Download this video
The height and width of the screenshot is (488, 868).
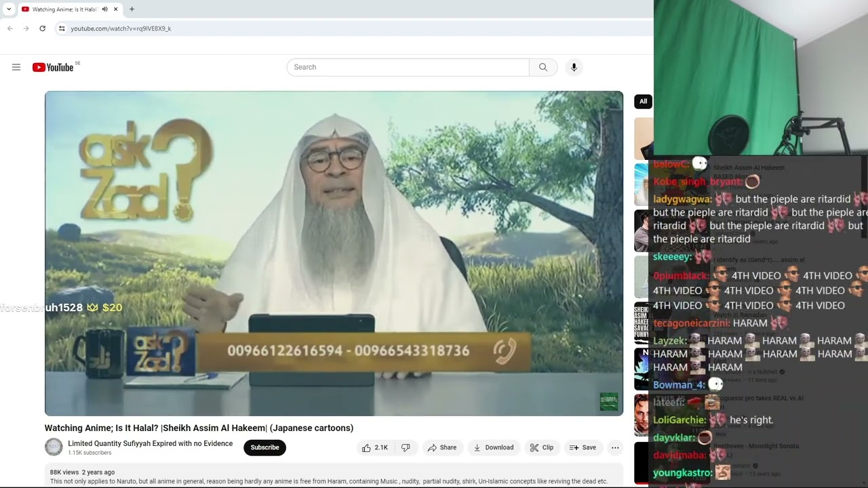[493, 447]
